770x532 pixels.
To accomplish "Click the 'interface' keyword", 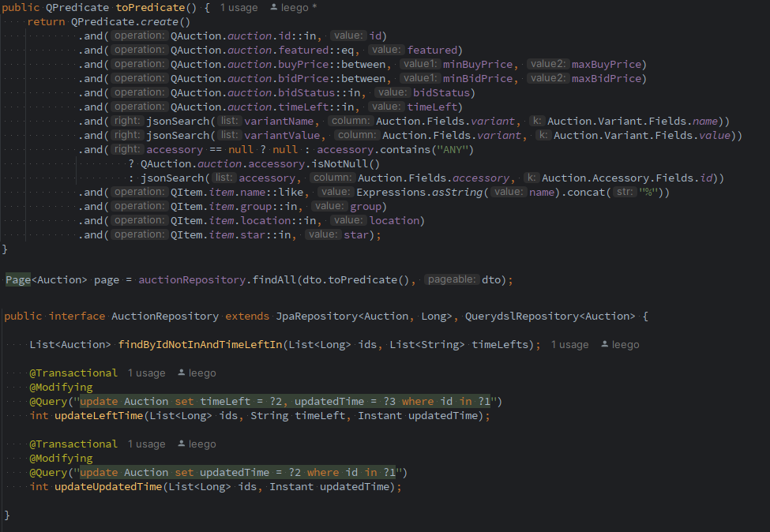I will coord(77,317).
